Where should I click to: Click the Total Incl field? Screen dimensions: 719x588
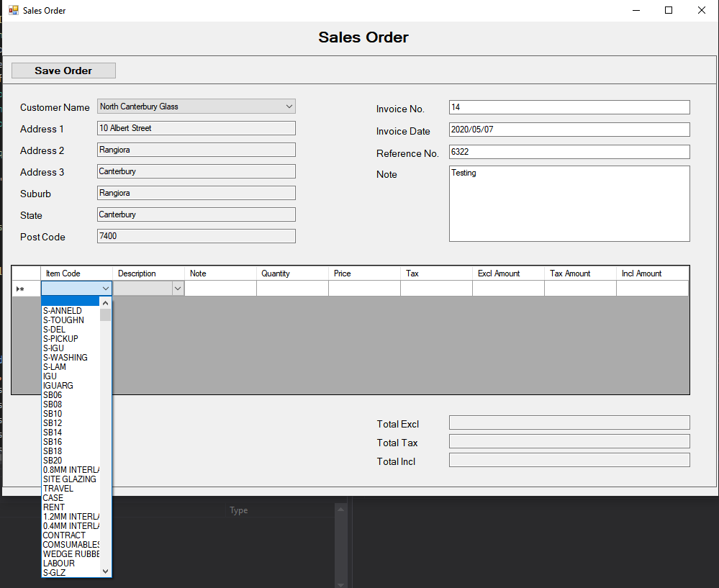(x=569, y=460)
